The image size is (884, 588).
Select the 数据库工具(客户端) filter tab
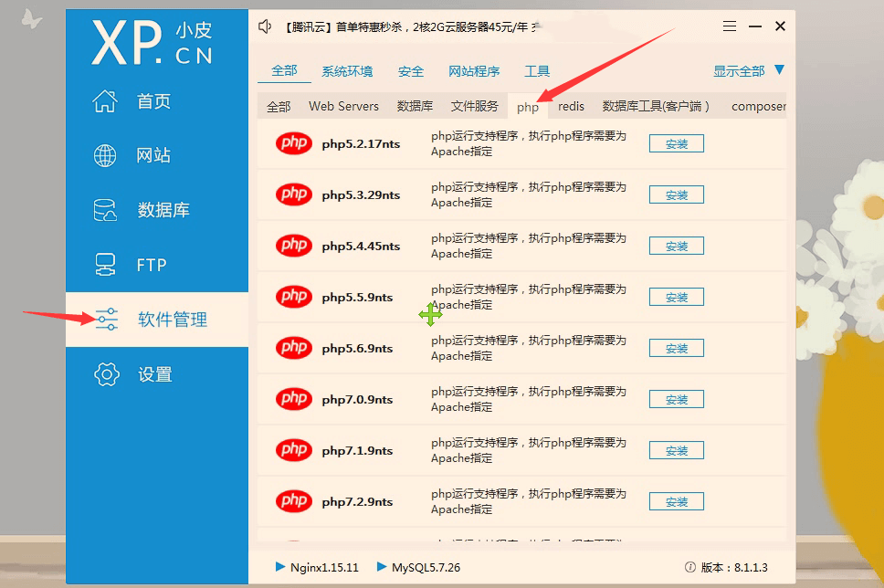[x=656, y=107]
